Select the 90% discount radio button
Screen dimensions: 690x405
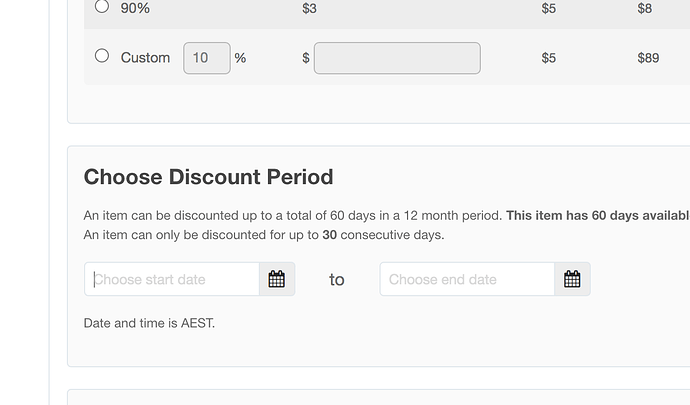pyautogui.click(x=102, y=6)
